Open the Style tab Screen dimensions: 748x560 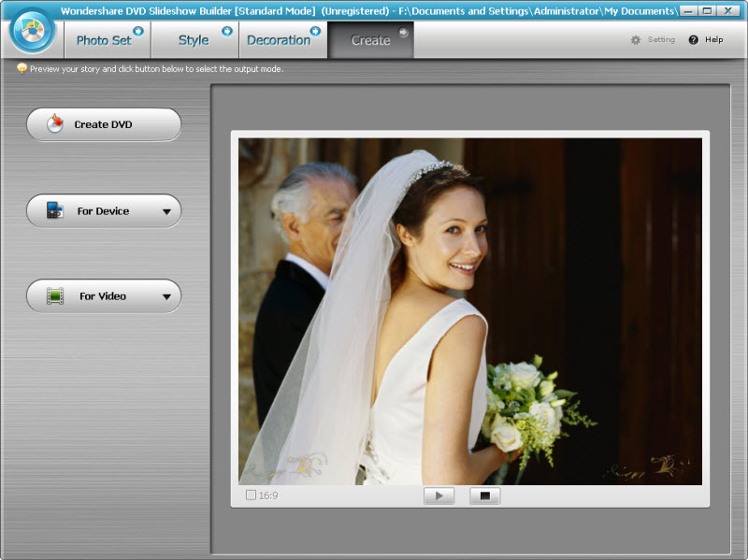click(194, 40)
